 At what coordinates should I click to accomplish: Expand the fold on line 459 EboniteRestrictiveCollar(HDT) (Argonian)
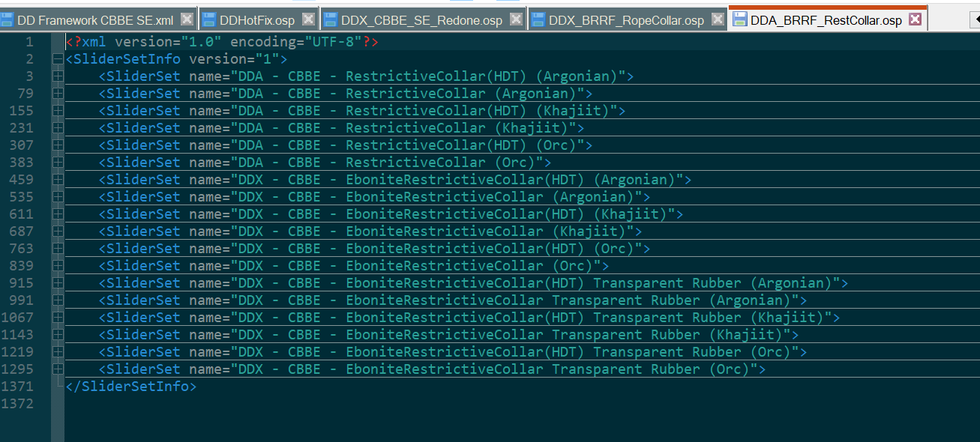pyautogui.click(x=58, y=180)
